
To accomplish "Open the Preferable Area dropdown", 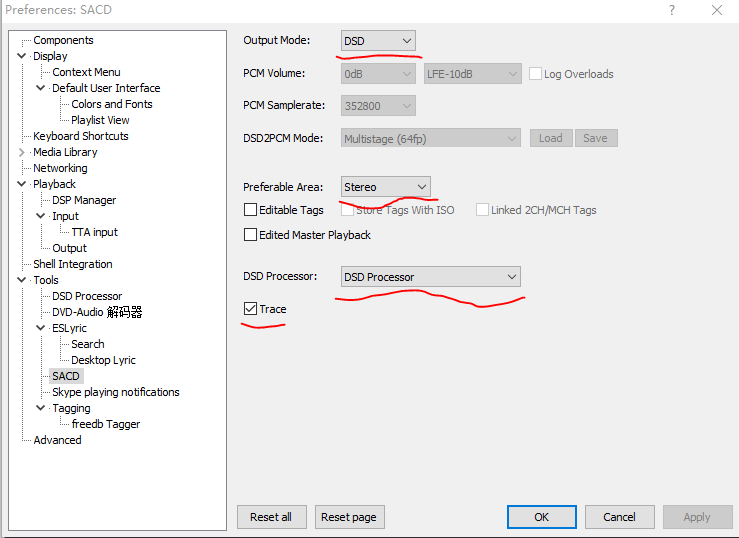I will click(385, 187).
